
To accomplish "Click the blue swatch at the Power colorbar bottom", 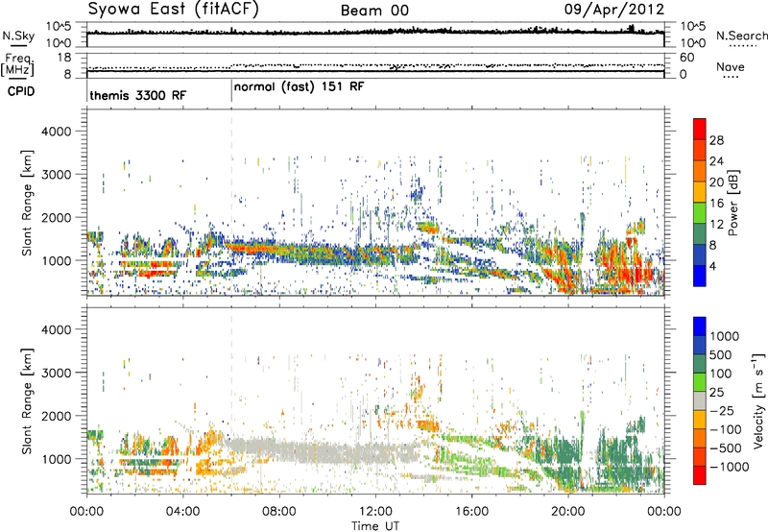I will (700, 276).
